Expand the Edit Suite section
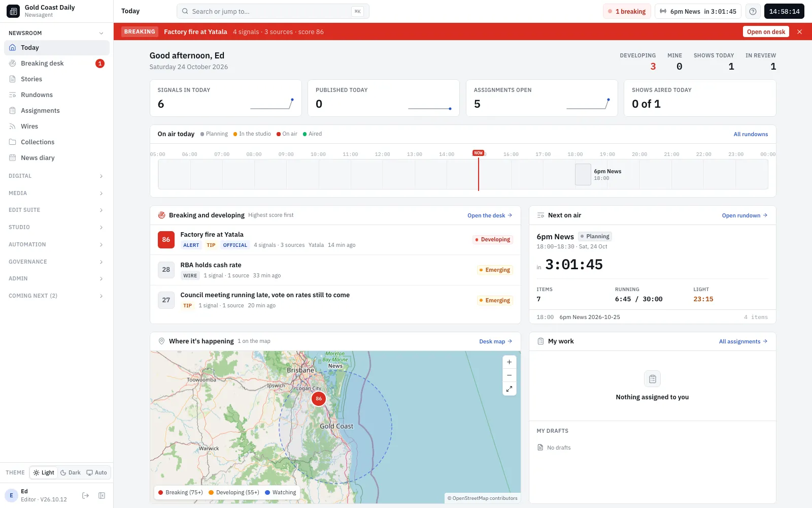This screenshot has width=812, height=508. 57,210
